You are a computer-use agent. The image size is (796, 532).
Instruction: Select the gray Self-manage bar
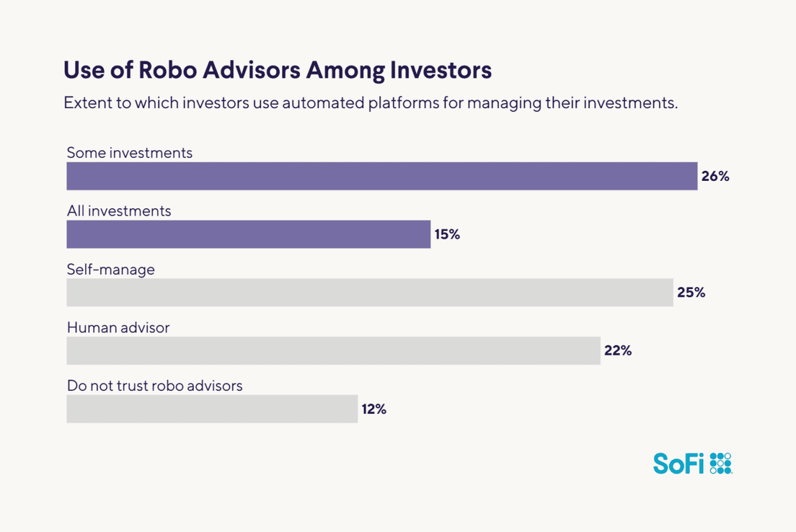point(369,293)
